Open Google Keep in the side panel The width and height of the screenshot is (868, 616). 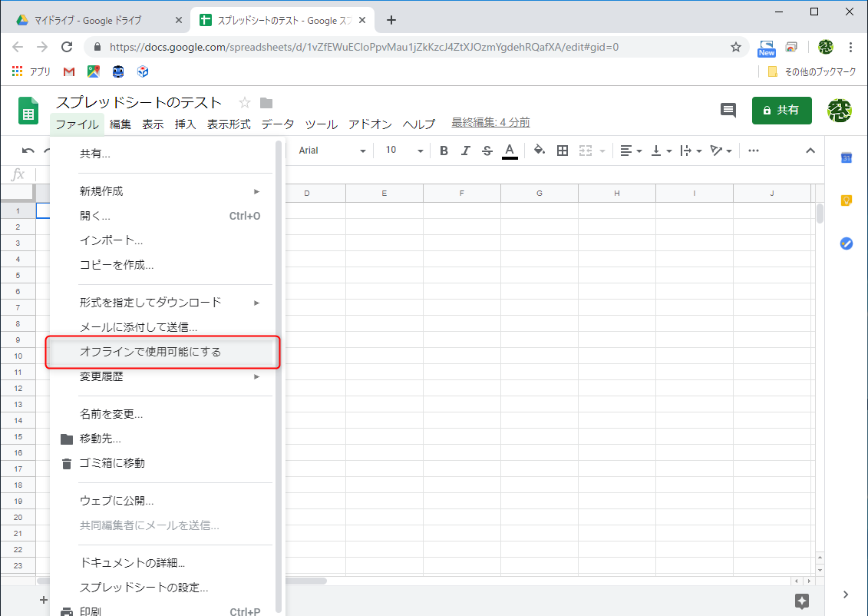[x=847, y=200]
